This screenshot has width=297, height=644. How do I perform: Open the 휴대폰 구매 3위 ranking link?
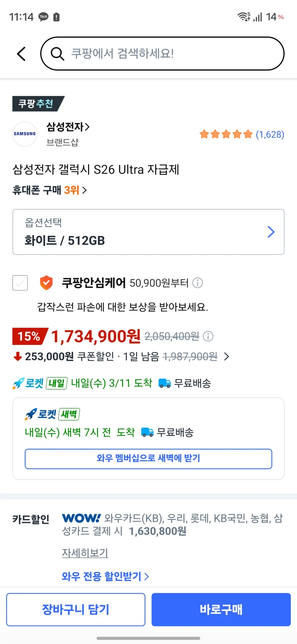[x=48, y=190]
